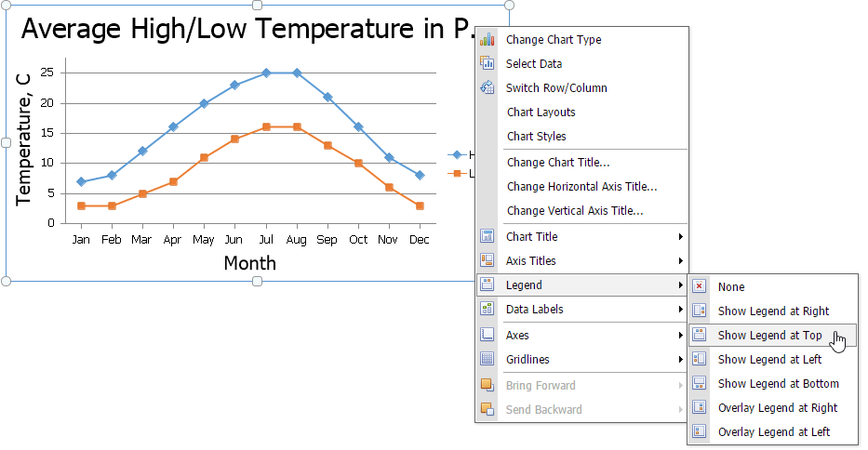
Task: Choose Show Legend at Bottom
Action: point(778,384)
